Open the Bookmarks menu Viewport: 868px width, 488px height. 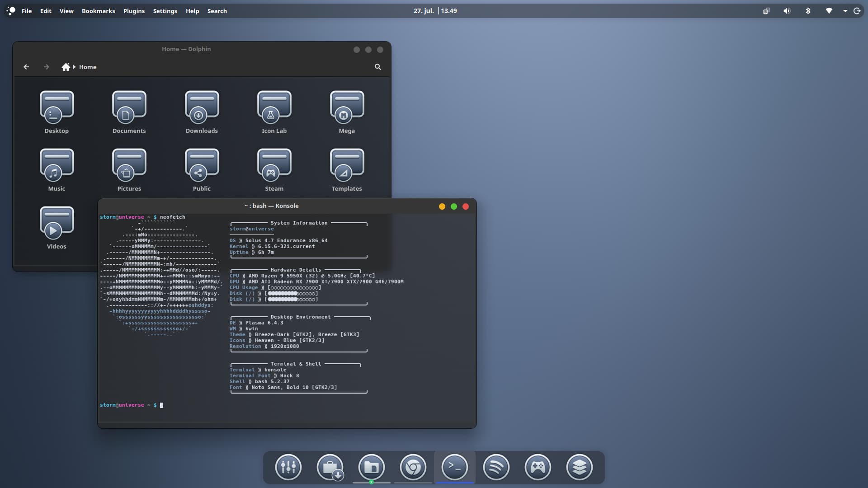pos(98,11)
